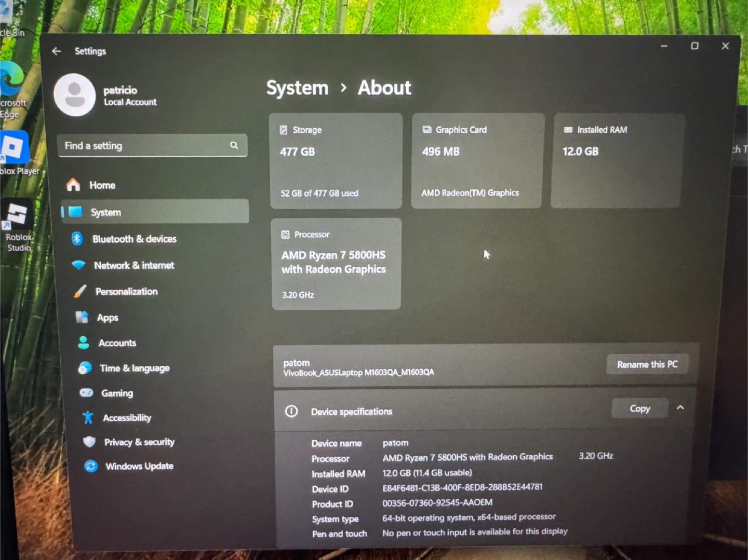Click the Personalization paintbrush icon
Image resolution: width=748 pixels, height=560 pixels.
point(80,291)
